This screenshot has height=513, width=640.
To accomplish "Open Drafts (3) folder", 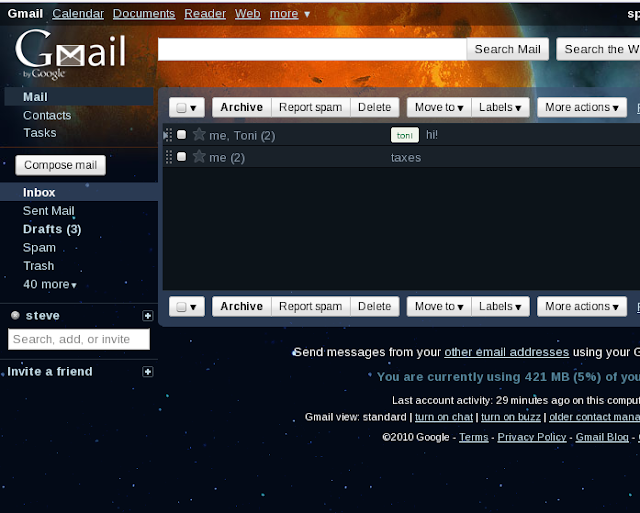I will coord(52,229).
